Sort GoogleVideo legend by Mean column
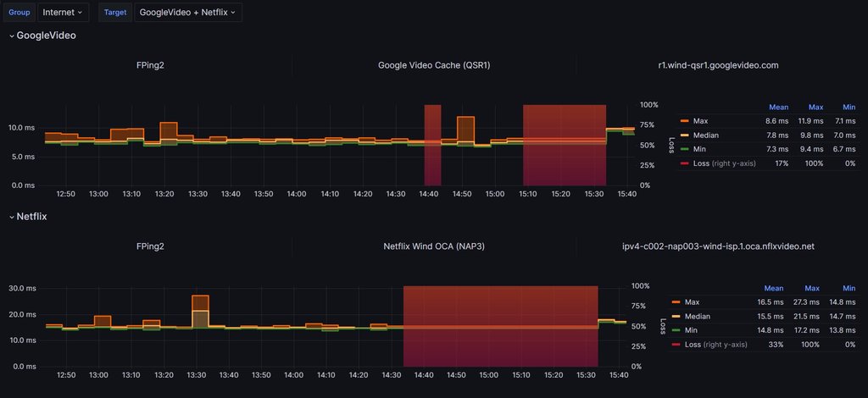The height and width of the screenshot is (398, 868). [778, 108]
